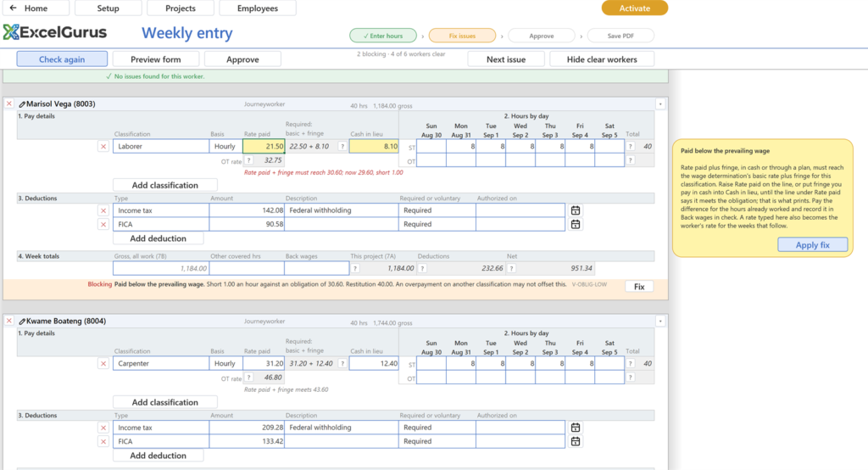868x470 pixels.
Task: Click Federal withholding description for Marisol
Action: tap(342, 210)
